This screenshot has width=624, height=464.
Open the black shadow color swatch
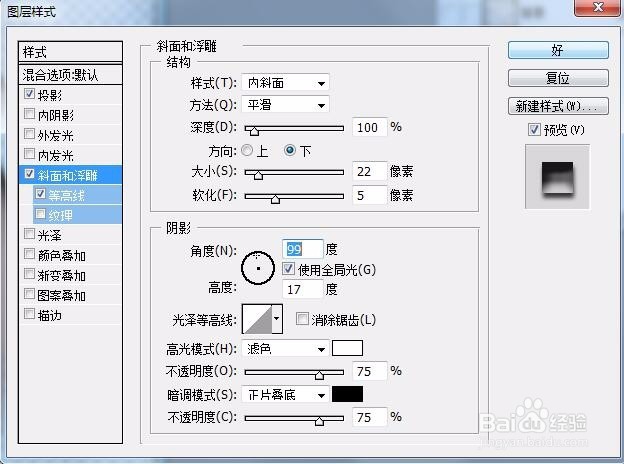(x=347, y=394)
